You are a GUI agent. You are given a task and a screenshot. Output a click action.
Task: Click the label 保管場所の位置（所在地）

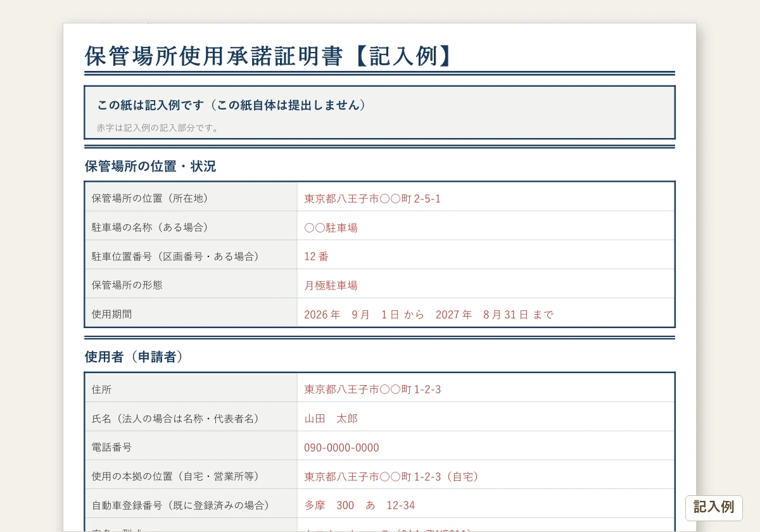pos(149,198)
